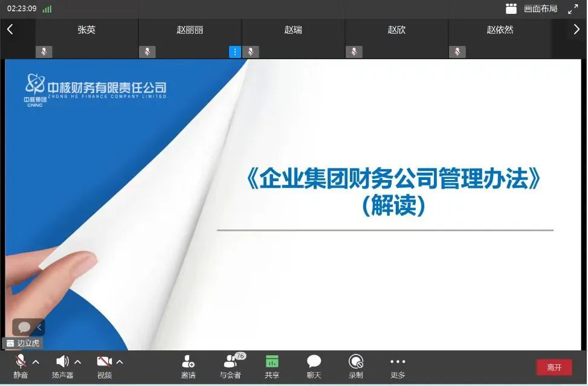Expand the arrow next to 扬声器

77,362
